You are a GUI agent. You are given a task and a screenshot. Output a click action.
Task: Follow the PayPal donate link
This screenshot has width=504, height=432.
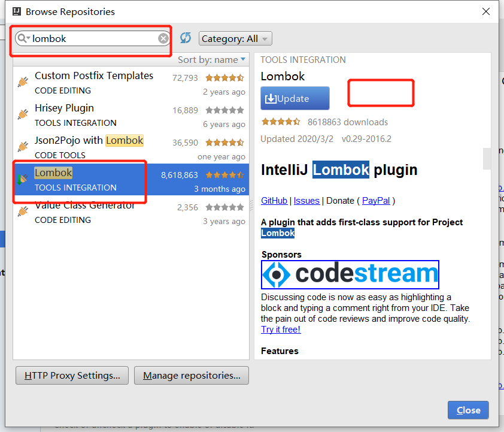point(375,201)
